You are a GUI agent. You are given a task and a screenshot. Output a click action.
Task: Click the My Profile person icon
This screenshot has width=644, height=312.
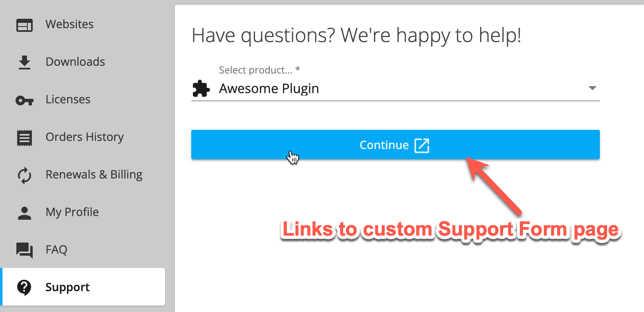25,213
